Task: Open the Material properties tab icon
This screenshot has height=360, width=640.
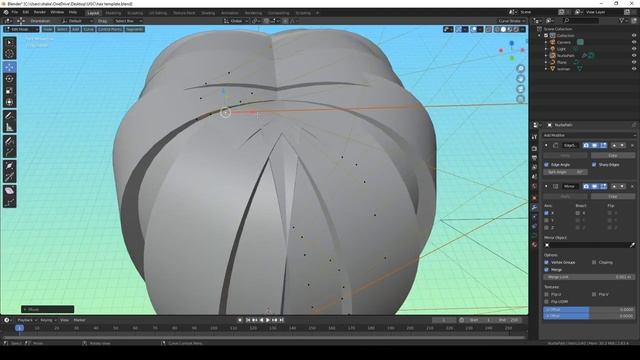Action: coord(534,244)
